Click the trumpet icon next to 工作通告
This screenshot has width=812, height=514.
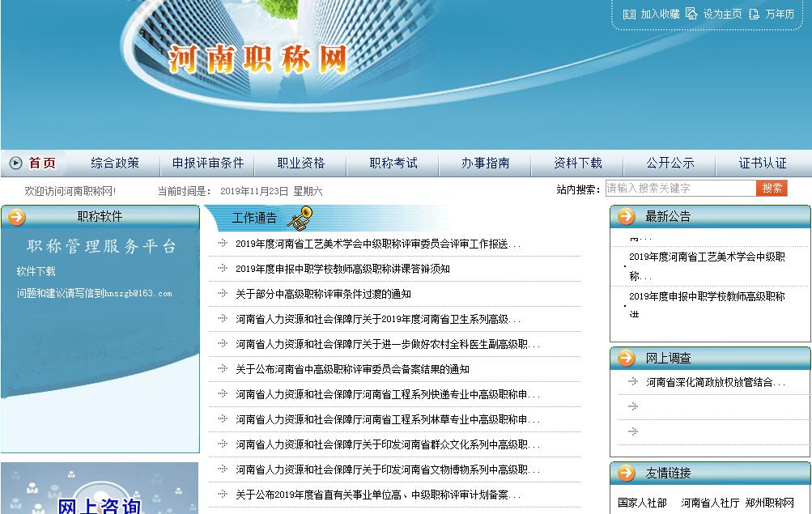pyautogui.click(x=300, y=217)
